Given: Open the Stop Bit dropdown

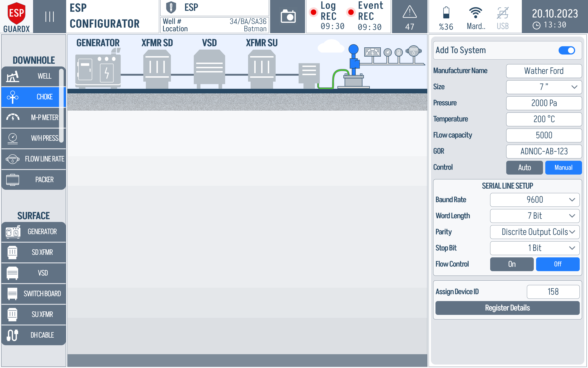Looking at the screenshot, I should pyautogui.click(x=534, y=248).
